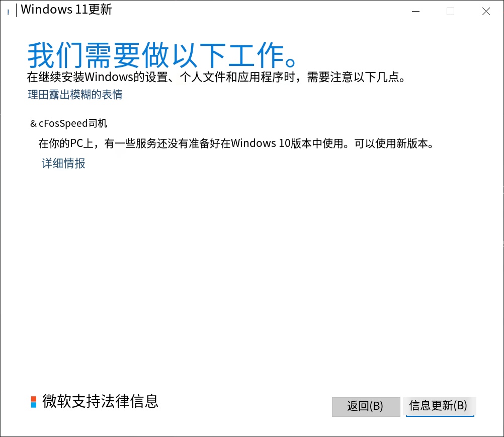Minimize the Windows 11更新 window
504x437 pixels.
tap(415, 11)
